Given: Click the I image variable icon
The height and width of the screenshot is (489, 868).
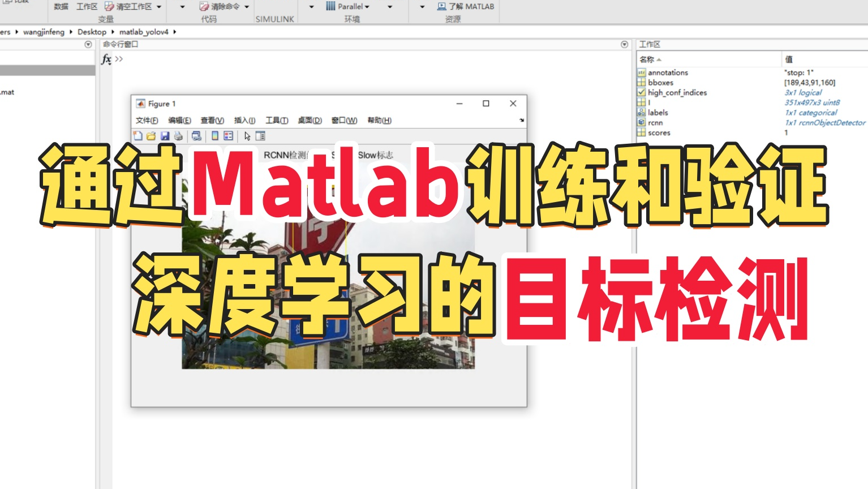Looking at the screenshot, I should pos(641,102).
